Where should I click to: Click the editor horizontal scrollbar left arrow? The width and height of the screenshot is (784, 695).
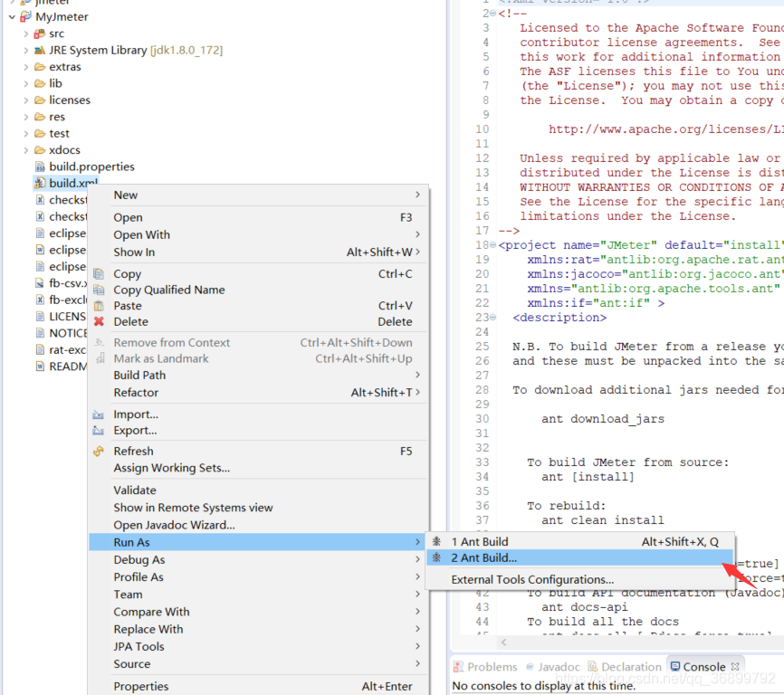point(504,642)
